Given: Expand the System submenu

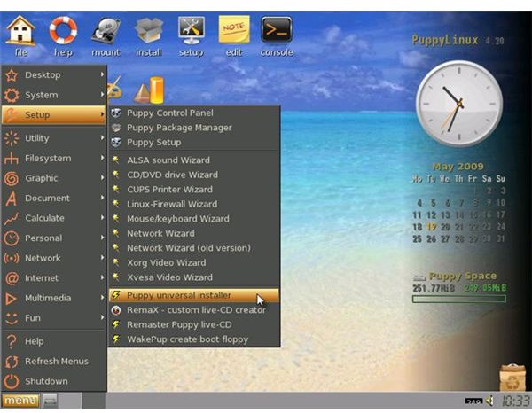Looking at the screenshot, I should [x=54, y=95].
